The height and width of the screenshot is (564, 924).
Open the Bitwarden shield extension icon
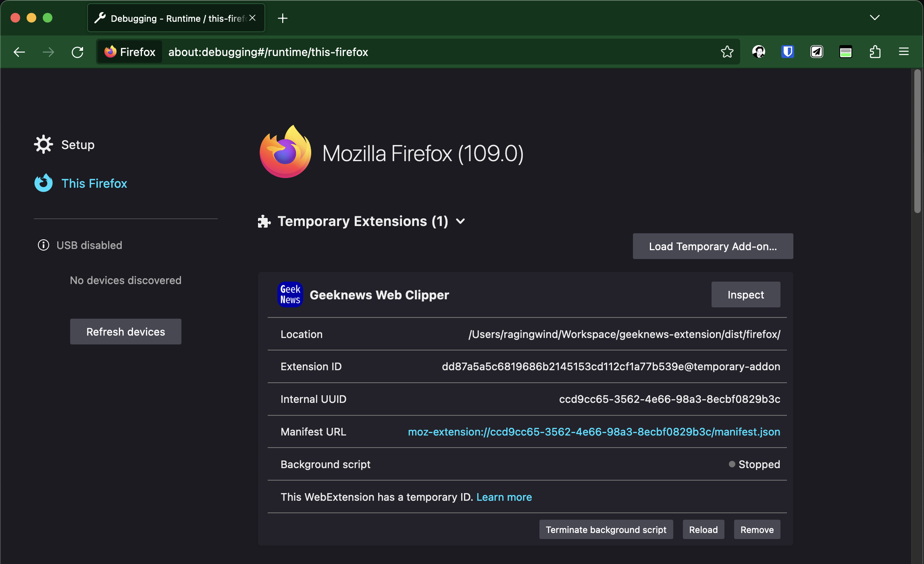[787, 52]
